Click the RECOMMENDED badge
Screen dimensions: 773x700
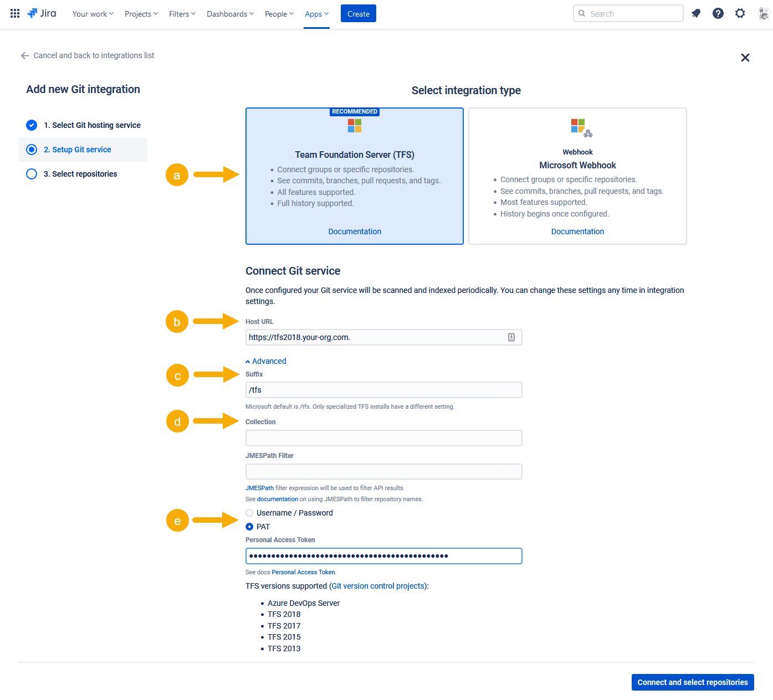[x=355, y=111]
